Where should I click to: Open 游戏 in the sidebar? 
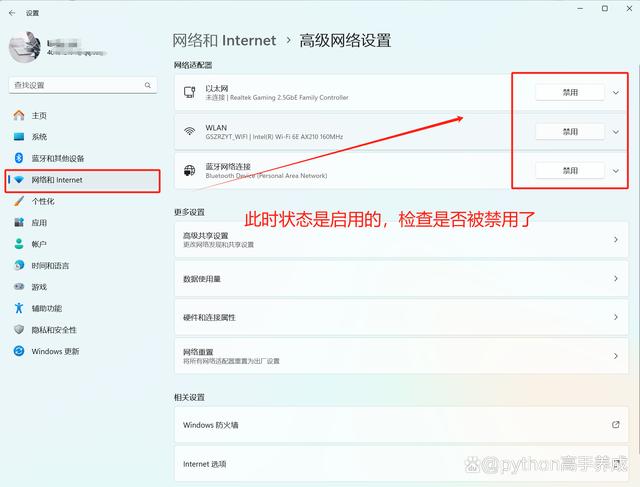pos(83,287)
